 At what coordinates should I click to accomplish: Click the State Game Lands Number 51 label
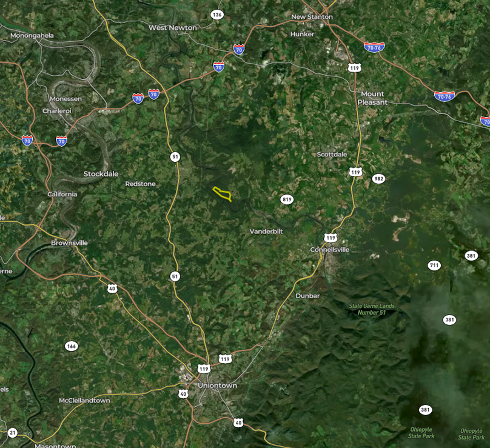tap(372, 309)
